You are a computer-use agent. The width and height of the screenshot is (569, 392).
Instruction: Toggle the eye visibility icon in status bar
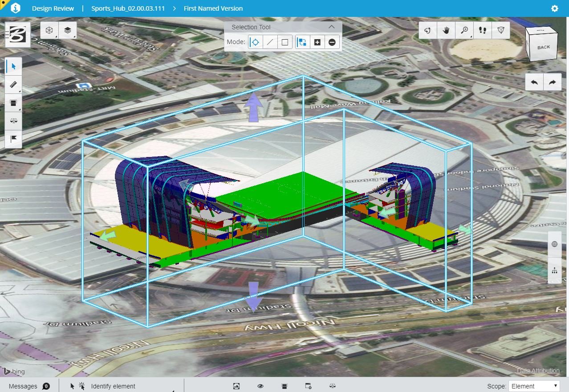[260, 386]
